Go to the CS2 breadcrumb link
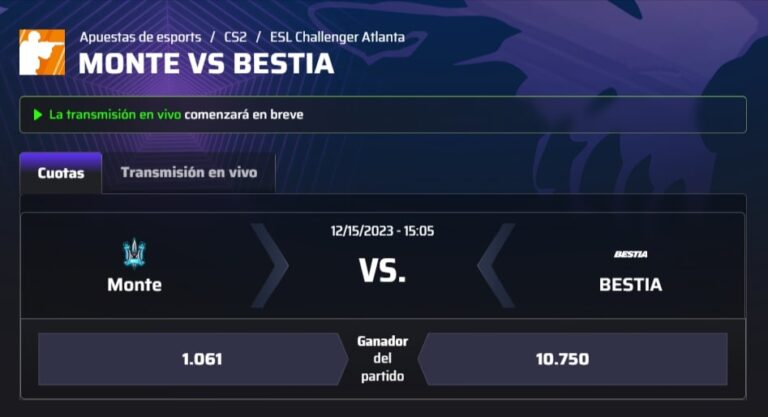The width and height of the screenshot is (768, 417). coord(235,37)
